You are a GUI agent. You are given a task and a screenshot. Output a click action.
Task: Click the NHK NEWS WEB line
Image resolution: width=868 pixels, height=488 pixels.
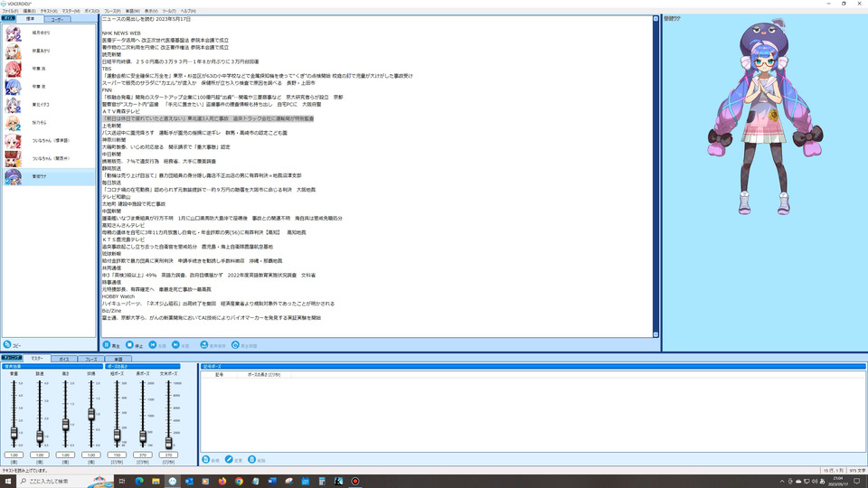coord(121,33)
